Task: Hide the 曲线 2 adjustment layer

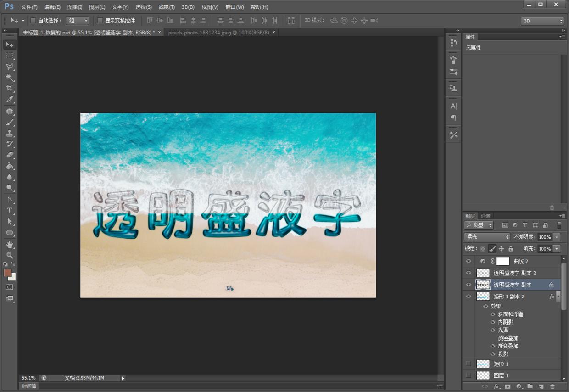Action: click(469, 261)
